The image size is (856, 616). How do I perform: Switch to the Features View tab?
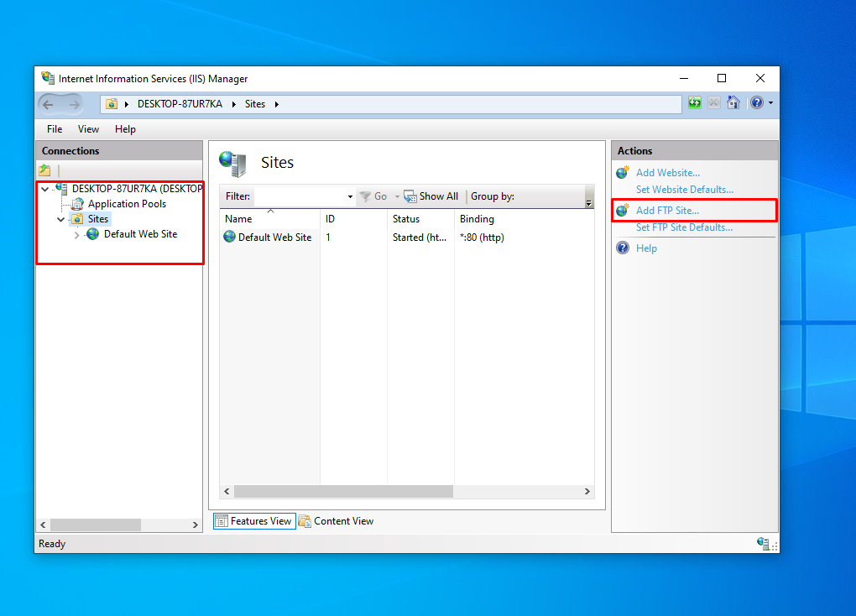(254, 521)
